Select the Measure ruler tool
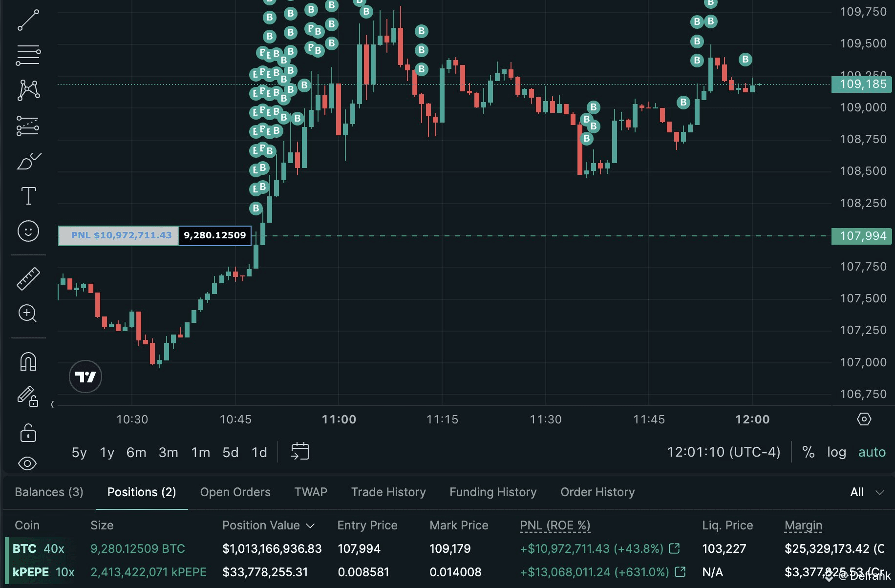The width and height of the screenshot is (895, 588). tap(28, 279)
